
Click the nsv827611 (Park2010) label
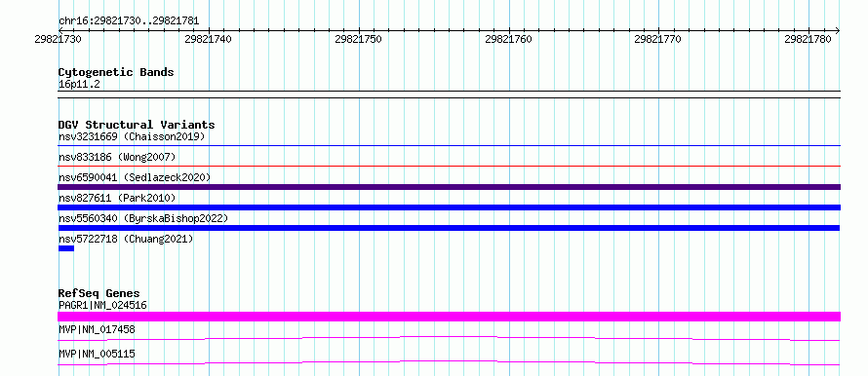tap(117, 198)
